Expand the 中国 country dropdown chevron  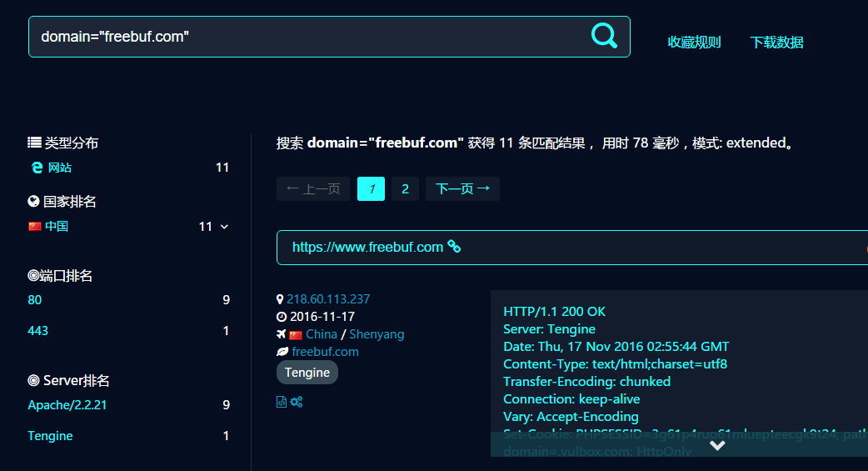click(x=224, y=227)
